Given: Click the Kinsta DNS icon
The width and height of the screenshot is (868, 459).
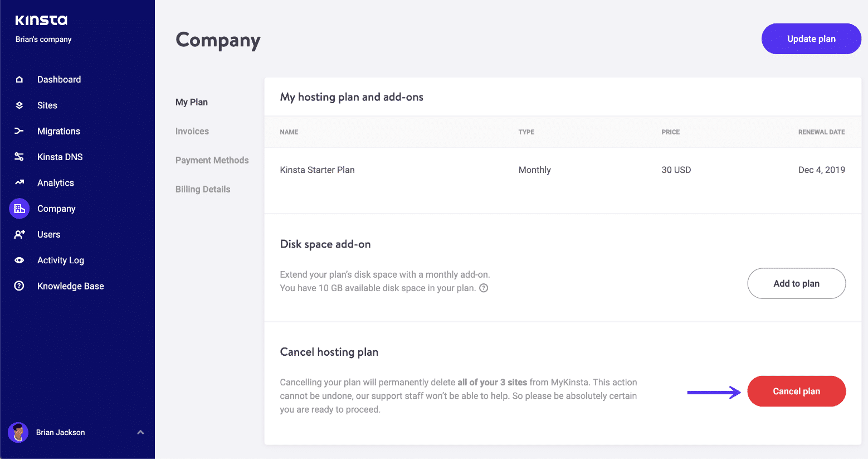Looking at the screenshot, I should [x=19, y=157].
